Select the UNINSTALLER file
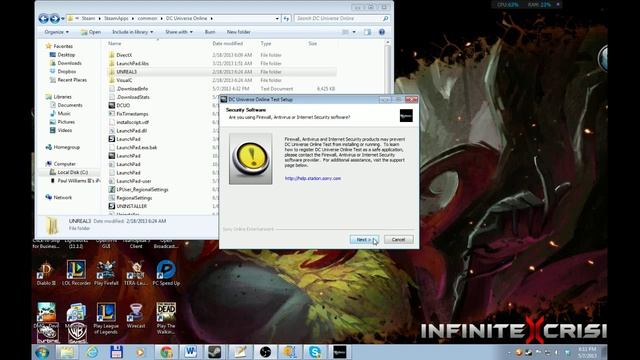640x360 pixels. click(x=131, y=206)
